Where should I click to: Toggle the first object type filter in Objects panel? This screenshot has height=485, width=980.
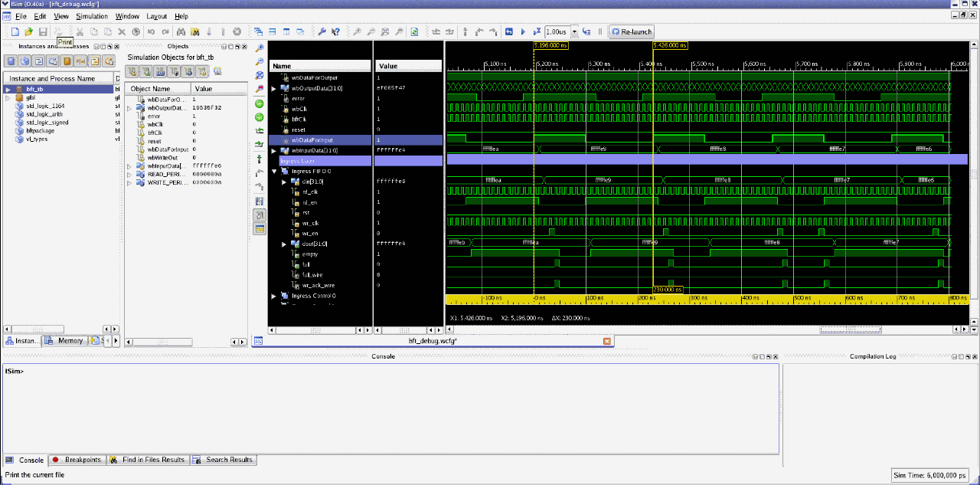(x=132, y=71)
